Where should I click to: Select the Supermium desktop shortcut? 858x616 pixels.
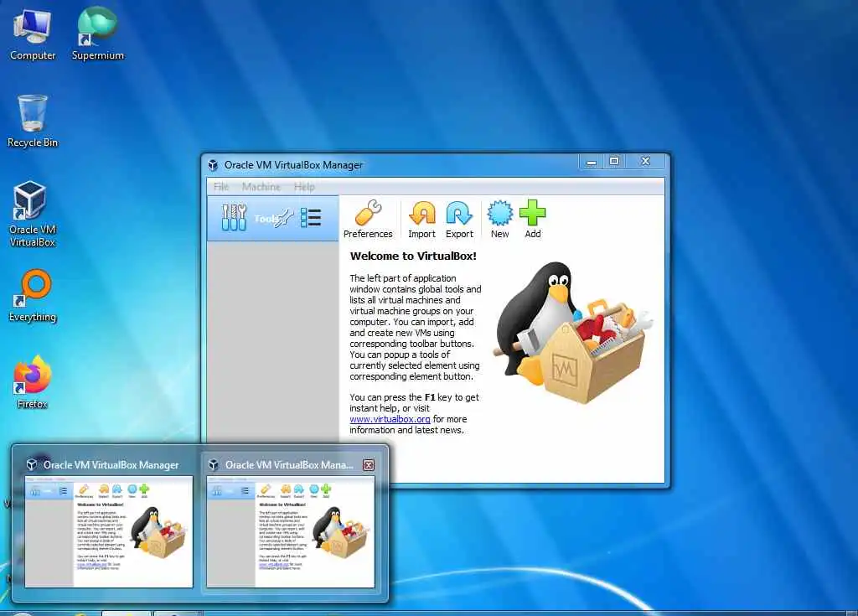97,34
